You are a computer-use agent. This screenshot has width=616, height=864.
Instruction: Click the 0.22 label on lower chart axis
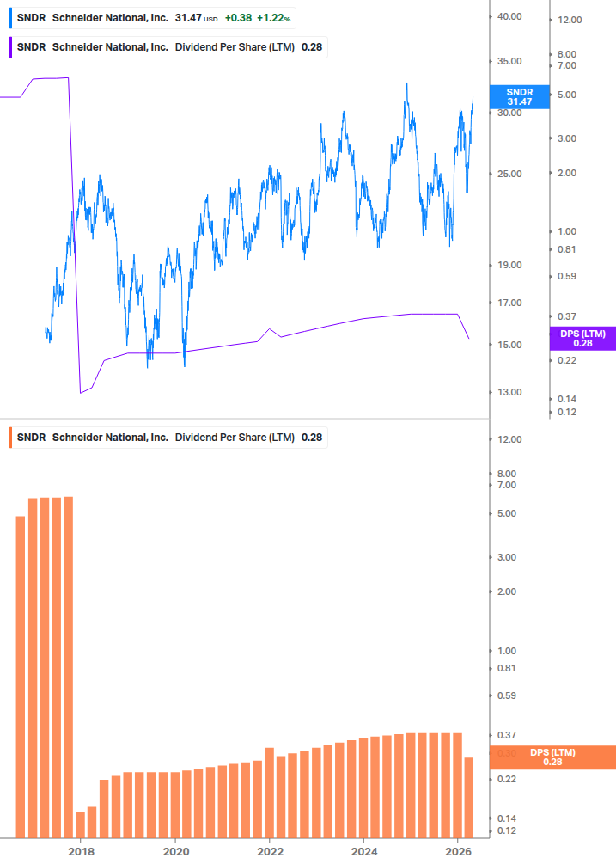pos(506,779)
